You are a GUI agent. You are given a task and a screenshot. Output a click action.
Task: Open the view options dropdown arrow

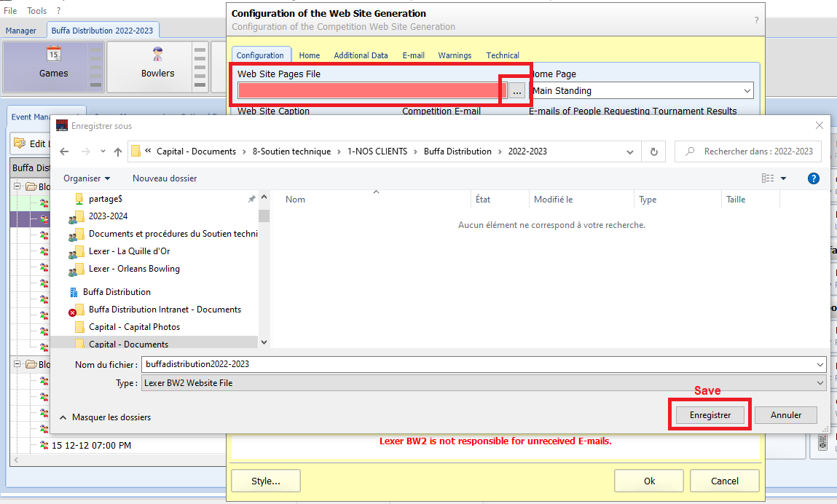coord(783,178)
